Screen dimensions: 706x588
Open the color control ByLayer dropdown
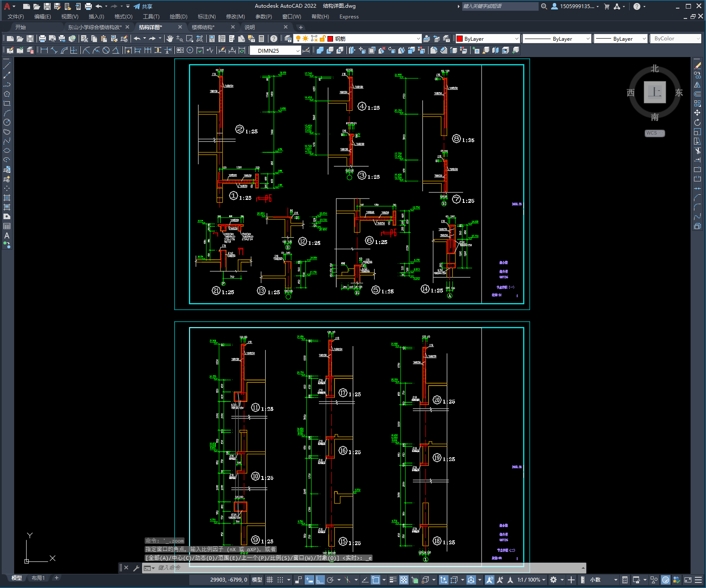488,39
